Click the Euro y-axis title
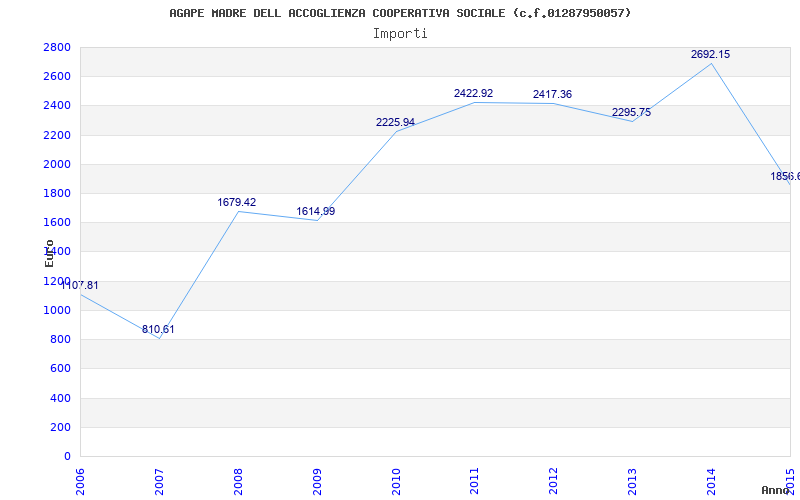800x500 pixels. [49, 253]
